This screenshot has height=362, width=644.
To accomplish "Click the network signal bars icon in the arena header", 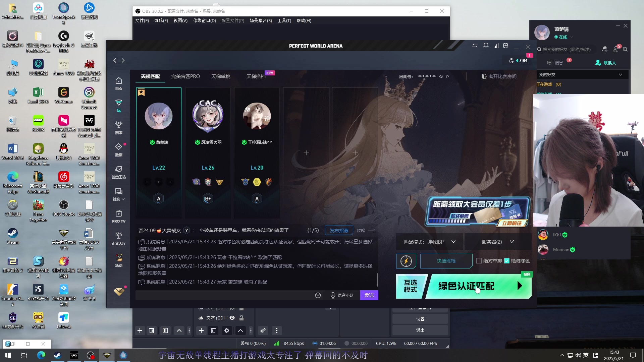I will tap(496, 46).
